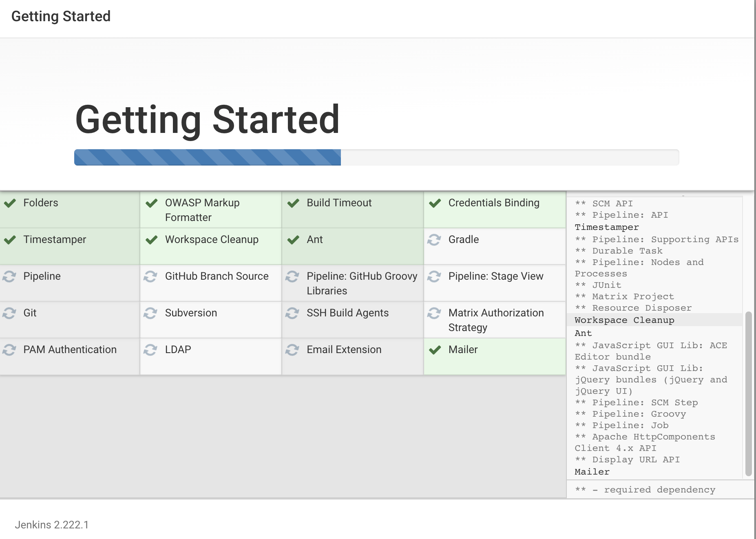Click the checkmark beside Ant

(x=293, y=240)
